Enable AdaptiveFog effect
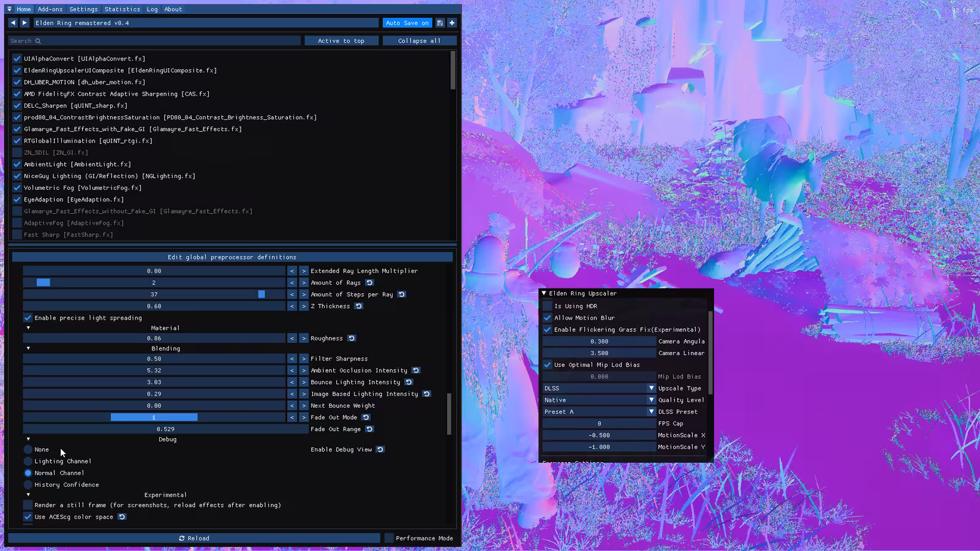This screenshot has height=551, width=980. (17, 223)
